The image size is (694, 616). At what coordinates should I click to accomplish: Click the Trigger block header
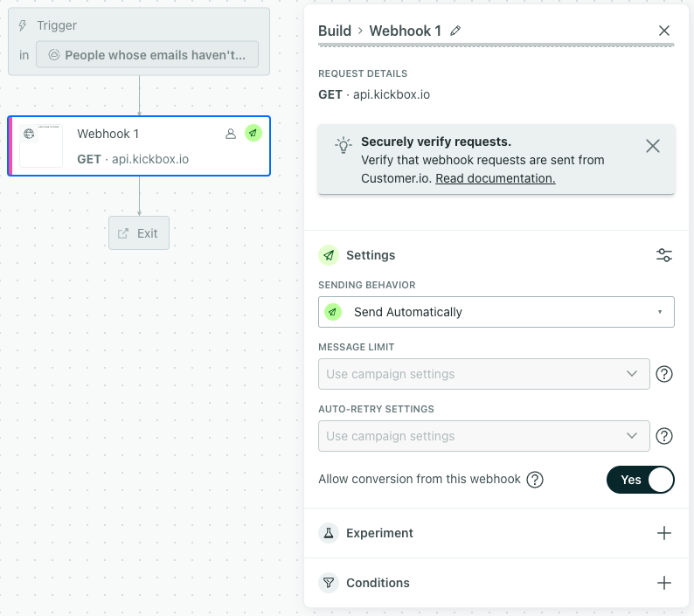(56, 25)
